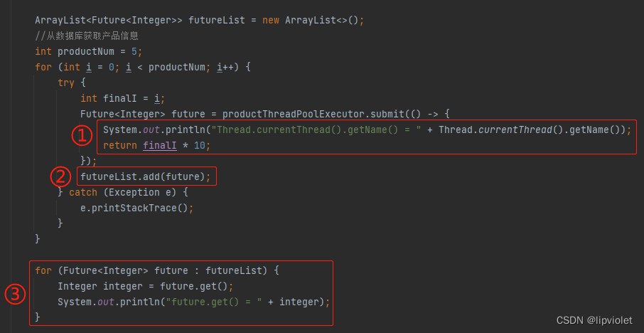
Task: Click the productThreadPoolExecutor identifier
Action: pyautogui.click(x=293, y=114)
